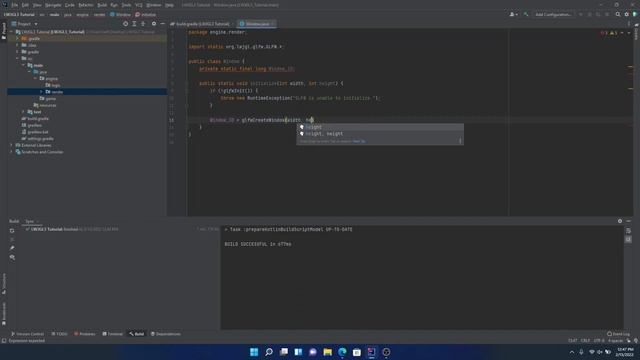Image resolution: width=640 pixels, height=360 pixels.
Task: Open Build panel settings gear
Action: point(620,221)
